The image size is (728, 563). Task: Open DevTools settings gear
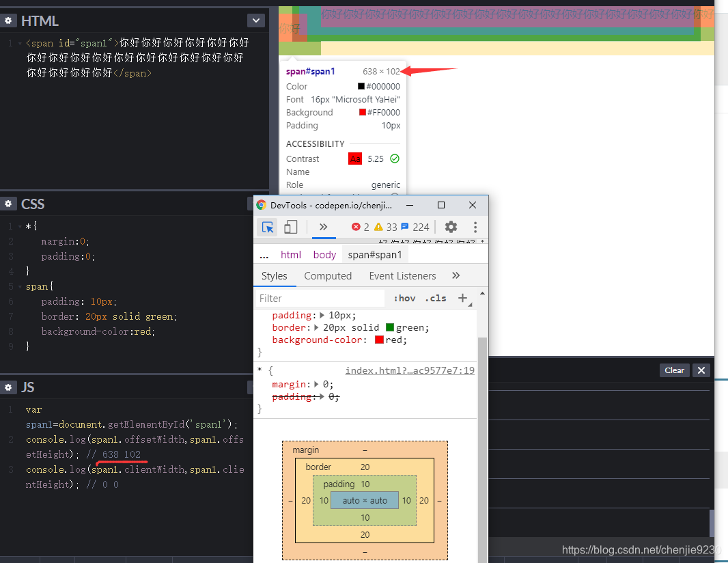451,227
